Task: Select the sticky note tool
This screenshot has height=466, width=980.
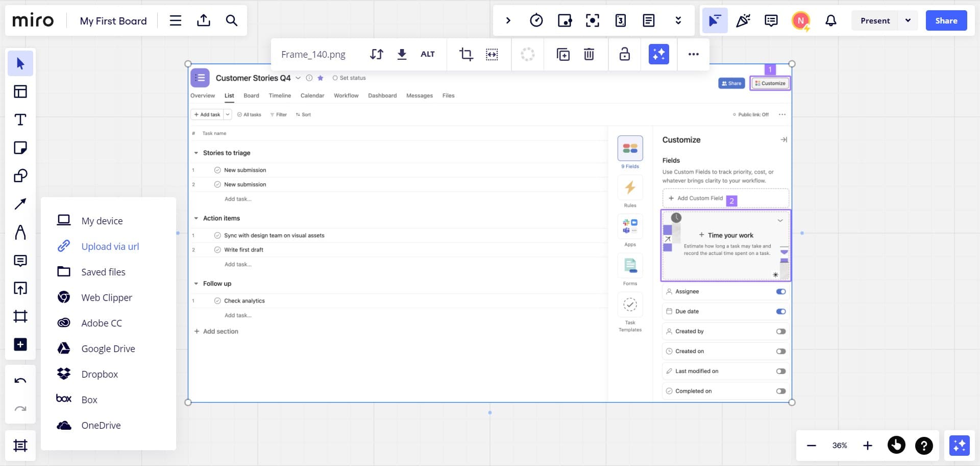Action: click(20, 148)
